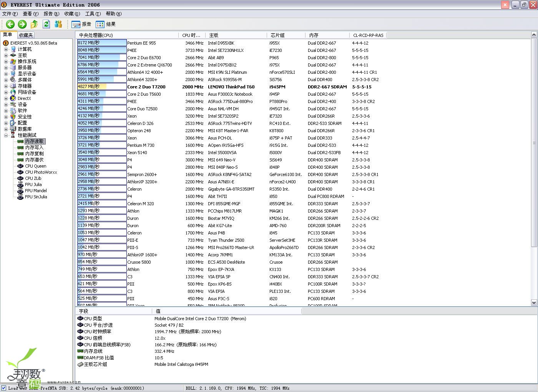Click the green Forward arrow toolbar icon
Image resolution: width=538 pixels, height=392 pixels.
pyautogui.click(x=22, y=24)
